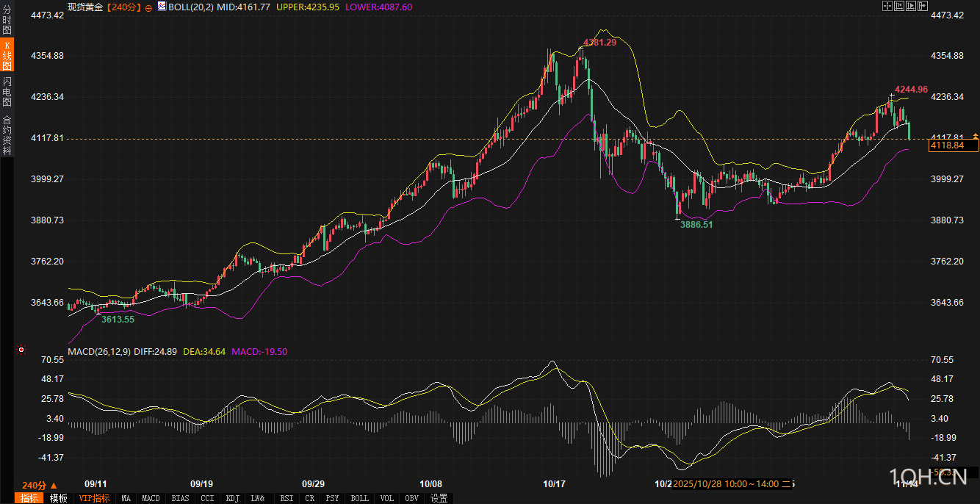Toggle the RSI indicator

click(287, 498)
